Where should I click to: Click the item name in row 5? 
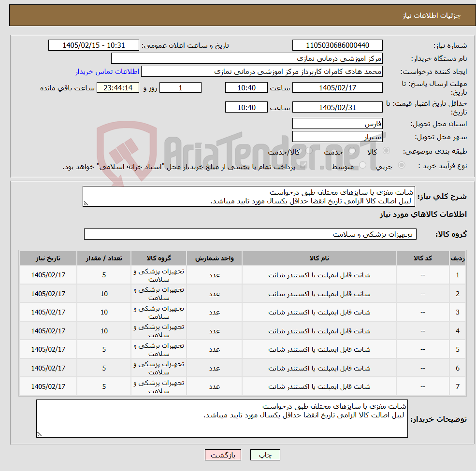click(319, 349)
